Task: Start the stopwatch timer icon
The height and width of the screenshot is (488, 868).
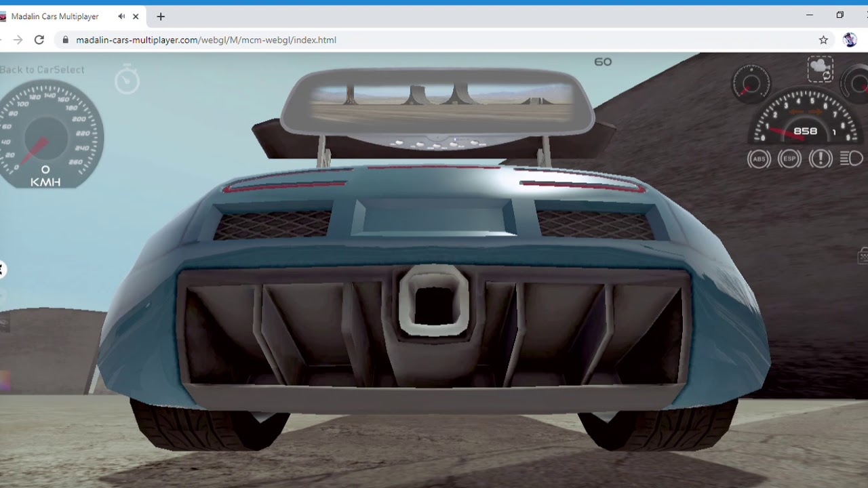Action: (127, 81)
